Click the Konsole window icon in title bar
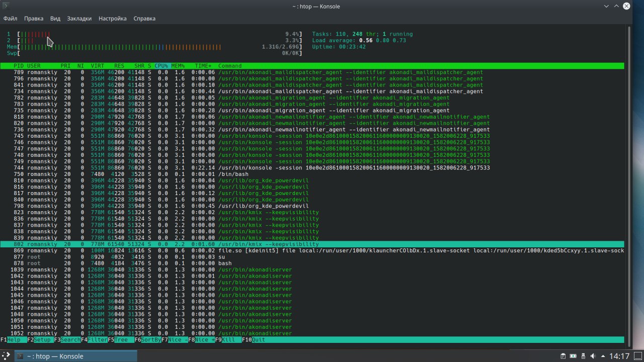Screen dimensions: 644x362 (x=7, y=6)
